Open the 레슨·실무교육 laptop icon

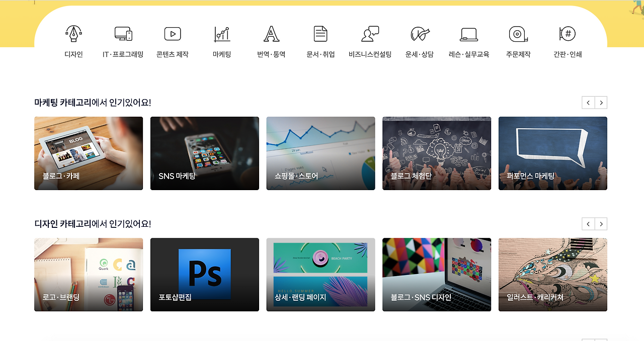pyautogui.click(x=469, y=34)
